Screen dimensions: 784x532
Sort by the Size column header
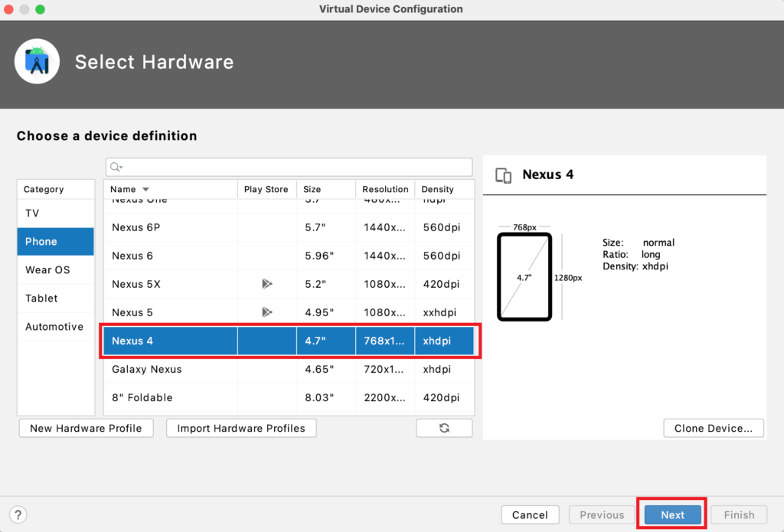click(326, 190)
